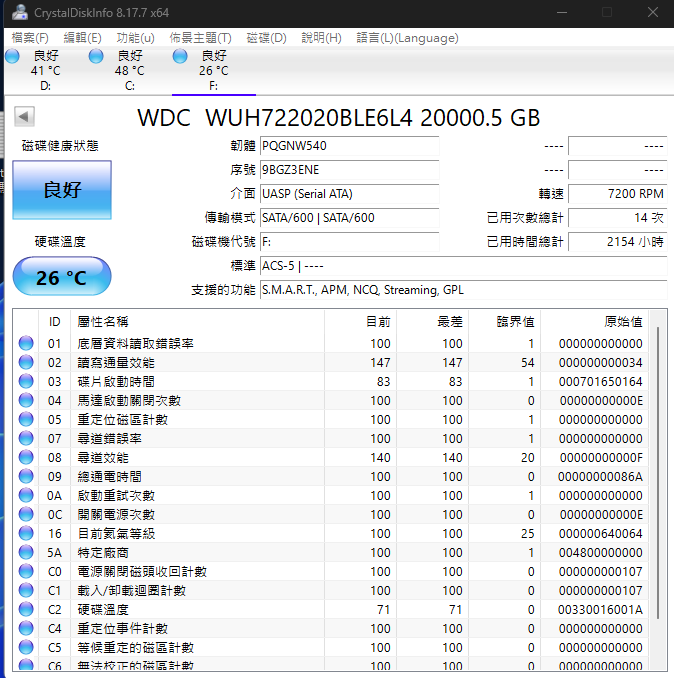Select the 讀寫通量效能 attribute row
The height and width of the screenshot is (678, 674).
click(331, 362)
